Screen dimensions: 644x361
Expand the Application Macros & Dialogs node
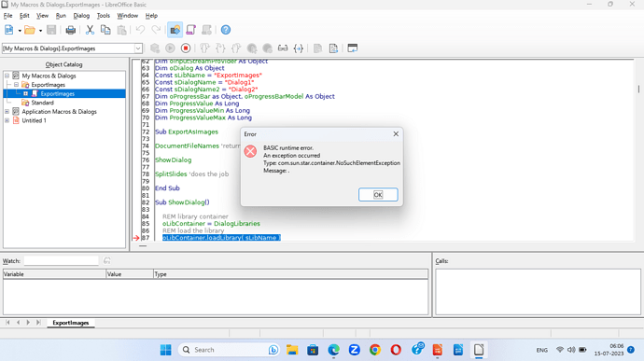[x=7, y=112]
